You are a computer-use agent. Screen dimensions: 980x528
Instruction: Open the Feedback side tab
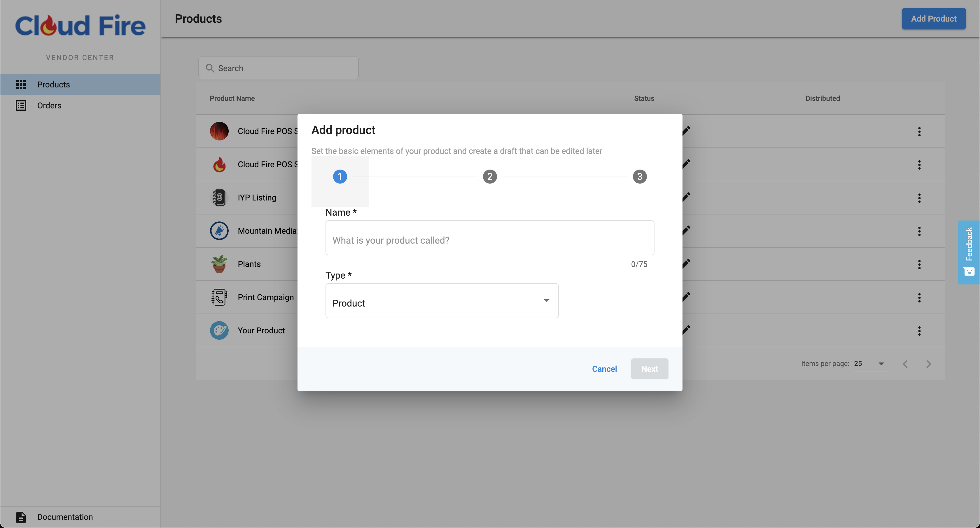pyautogui.click(x=969, y=252)
